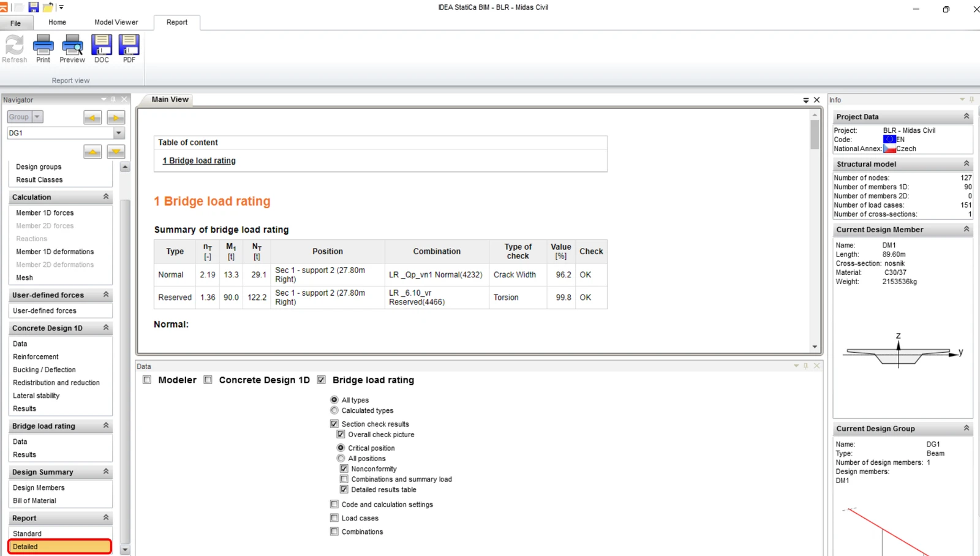Open Info panel options arrow
The width and height of the screenshot is (980, 556).
[962, 99]
